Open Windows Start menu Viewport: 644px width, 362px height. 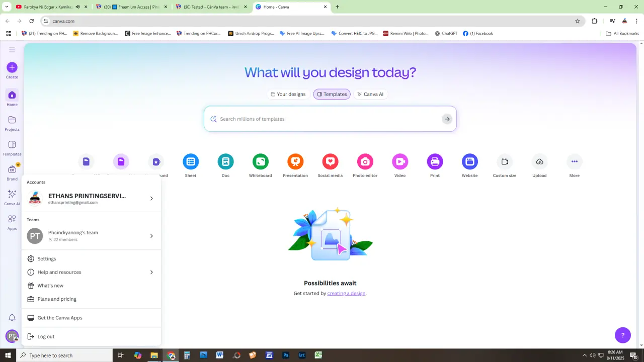[x=8, y=355]
